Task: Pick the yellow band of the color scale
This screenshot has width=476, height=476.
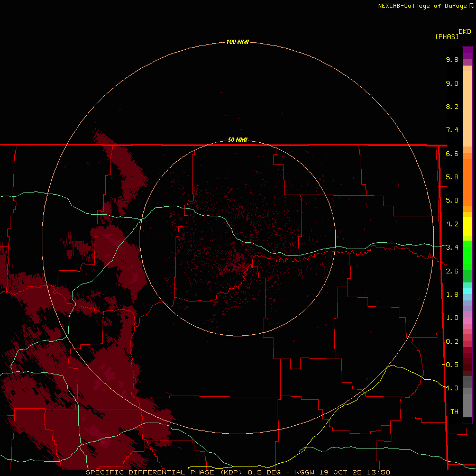Action: click(x=467, y=226)
